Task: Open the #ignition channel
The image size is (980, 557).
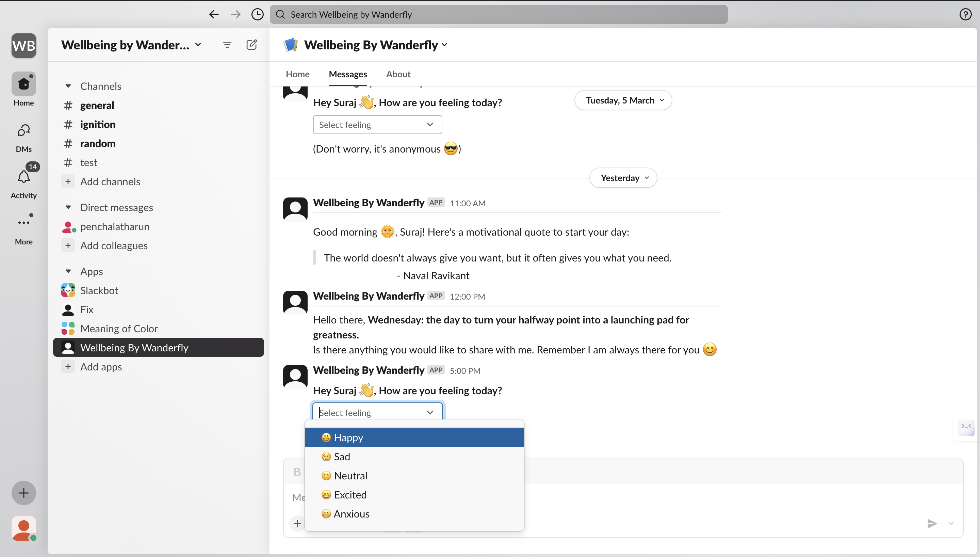Action: click(x=97, y=124)
